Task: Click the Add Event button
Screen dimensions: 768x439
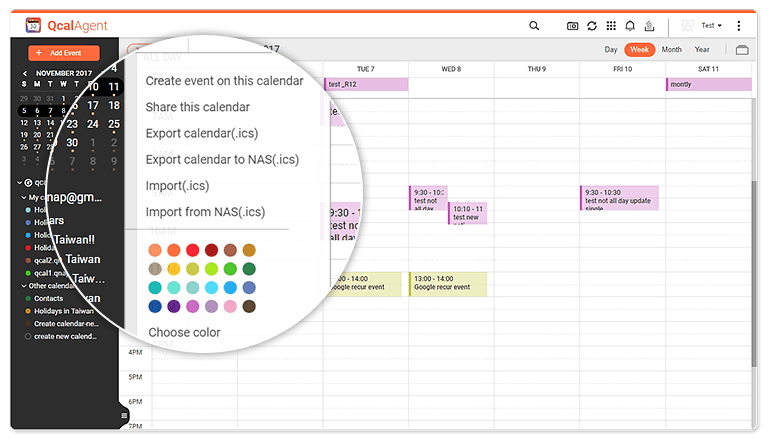Action: [x=64, y=53]
